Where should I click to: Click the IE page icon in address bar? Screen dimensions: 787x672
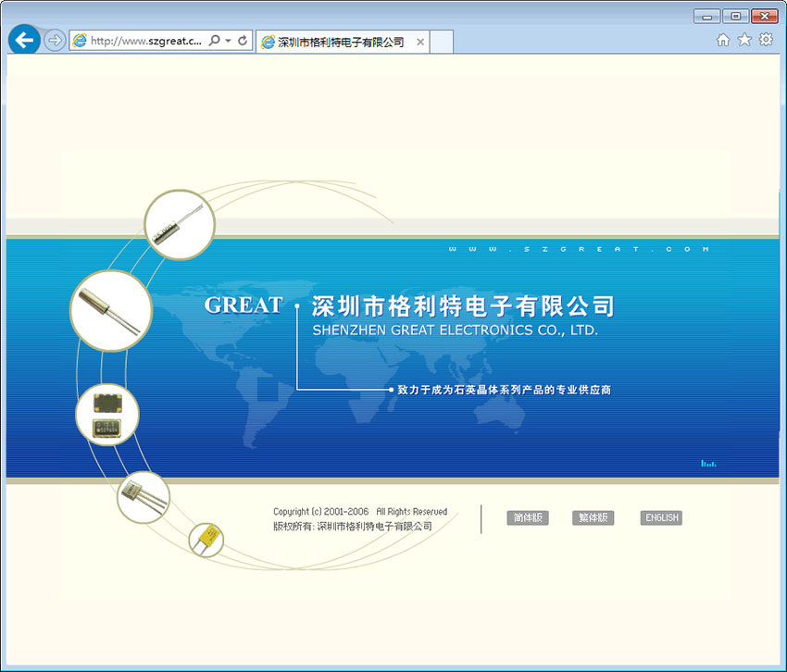click(81, 41)
